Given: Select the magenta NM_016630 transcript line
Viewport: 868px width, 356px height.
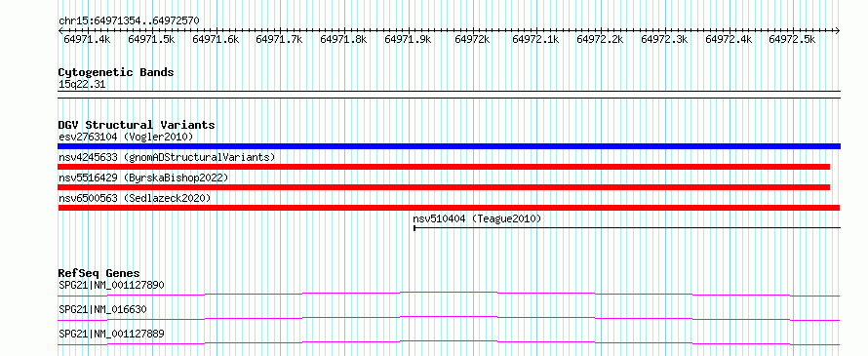Looking at the screenshot, I should (x=449, y=318).
